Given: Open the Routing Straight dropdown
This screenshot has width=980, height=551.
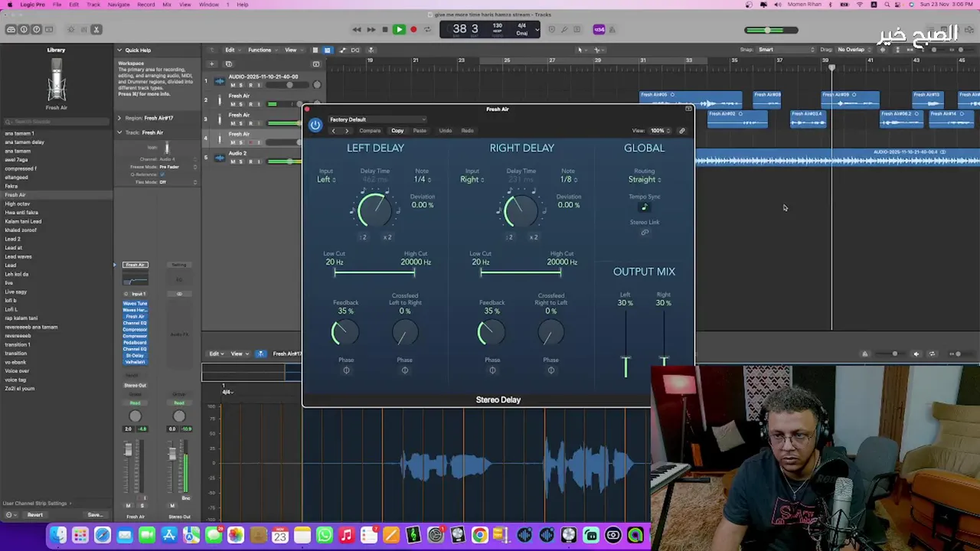Looking at the screenshot, I should [644, 179].
